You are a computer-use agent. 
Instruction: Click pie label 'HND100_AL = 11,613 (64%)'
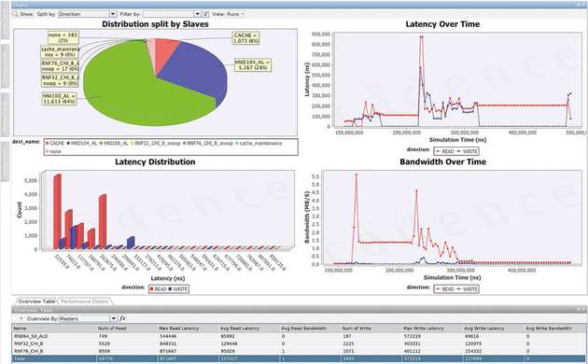pos(59,99)
